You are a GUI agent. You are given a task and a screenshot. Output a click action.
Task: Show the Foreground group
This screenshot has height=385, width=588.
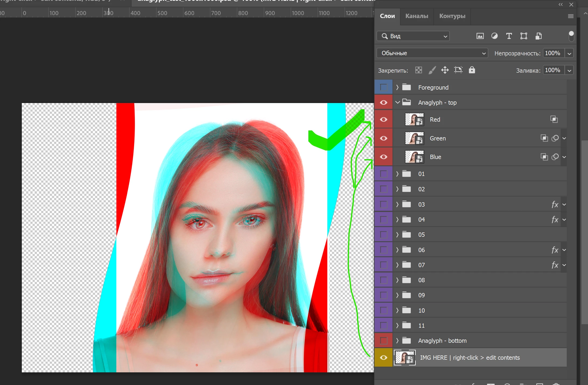(383, 87)
